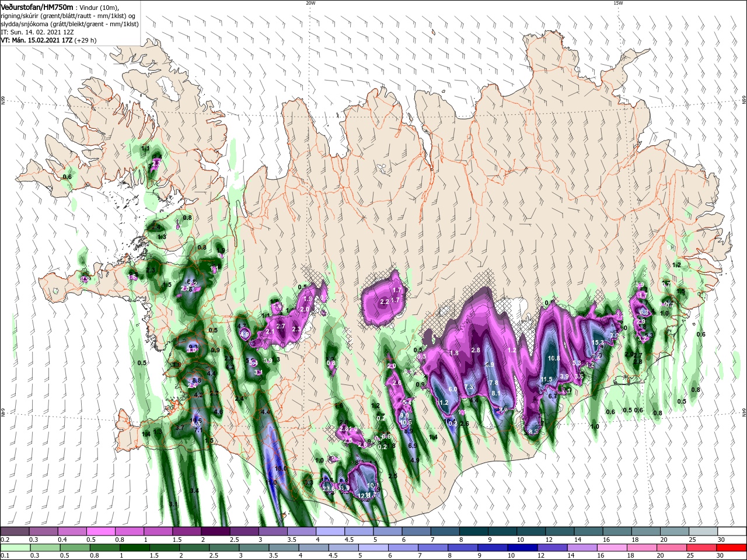747x560 pixels.
Task: Click the bright red rain swatch starting at 30
Action: (731, 548)
